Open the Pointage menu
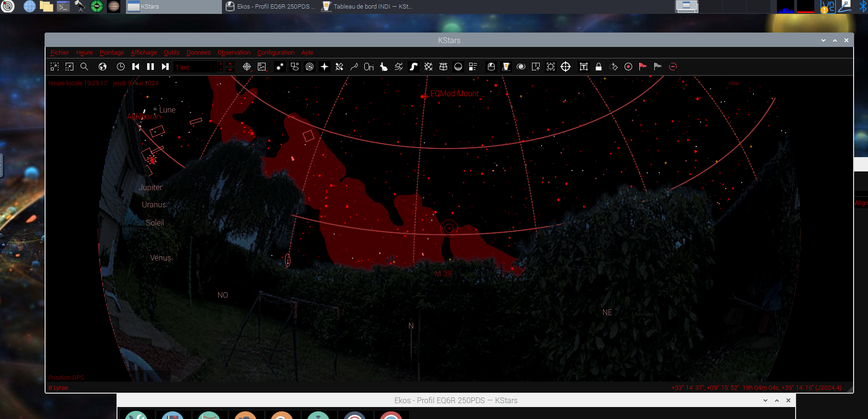 (112, 53)
